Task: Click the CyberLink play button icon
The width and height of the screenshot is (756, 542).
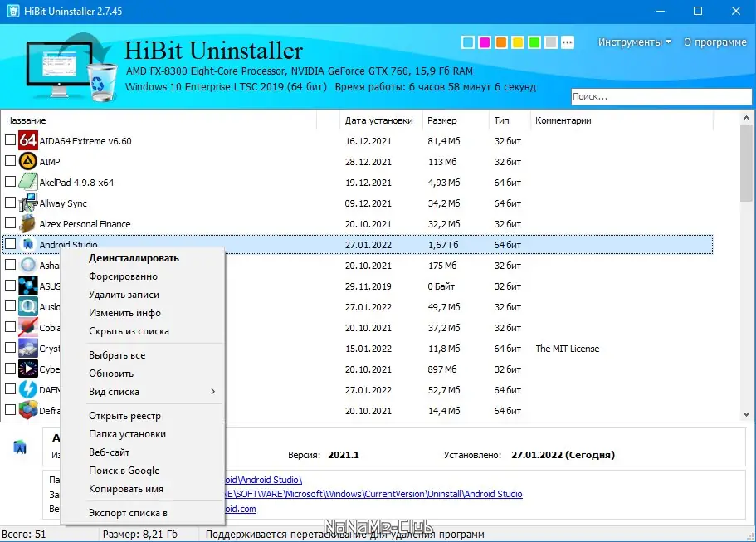Action: [28, 369]
